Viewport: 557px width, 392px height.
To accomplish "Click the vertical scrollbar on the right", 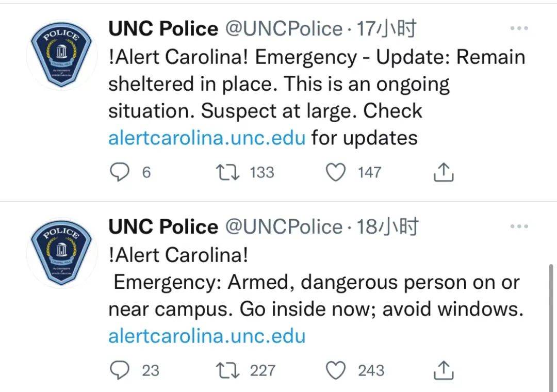I will click(551, 327).
